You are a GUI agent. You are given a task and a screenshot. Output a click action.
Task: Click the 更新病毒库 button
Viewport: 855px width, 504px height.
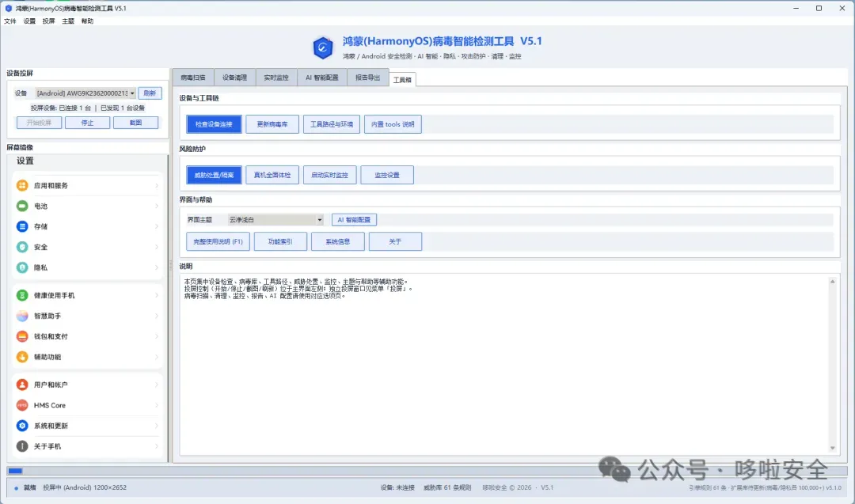point(272,124)
